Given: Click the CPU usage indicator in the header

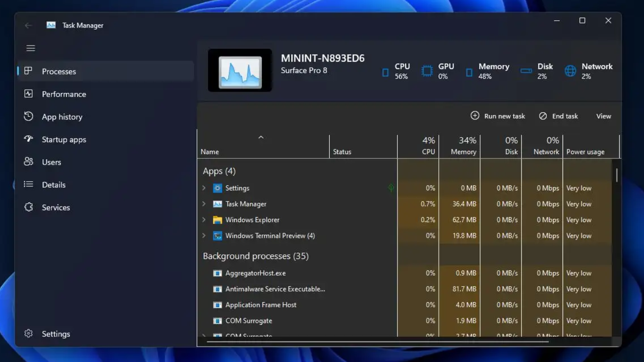Looking at the screenshot, I should [397, 71].
